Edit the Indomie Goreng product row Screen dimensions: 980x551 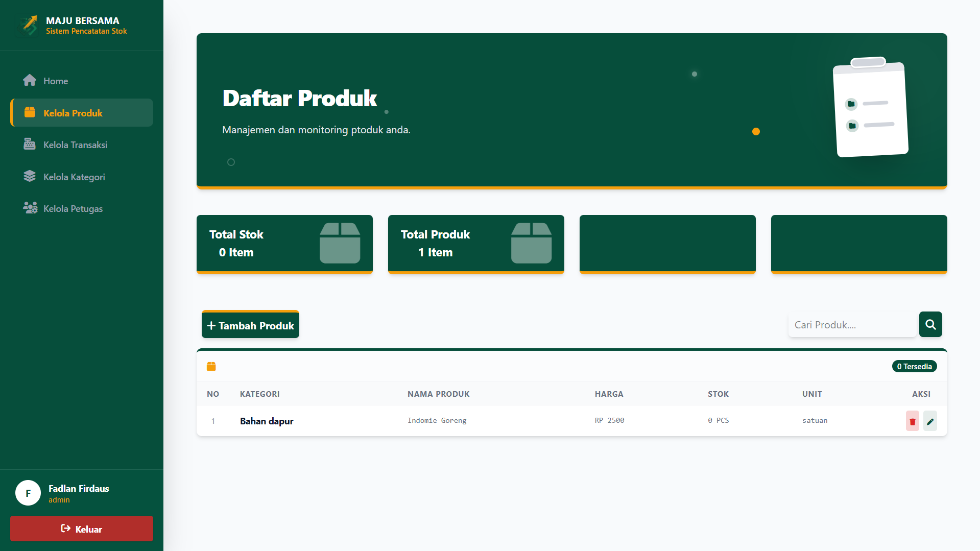[x=930, y=421]
